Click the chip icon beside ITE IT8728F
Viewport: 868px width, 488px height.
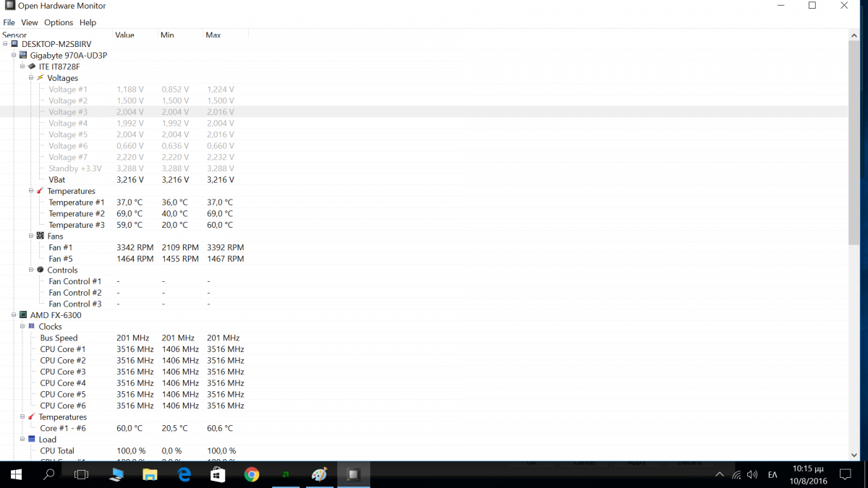click(x=32, y=67)
